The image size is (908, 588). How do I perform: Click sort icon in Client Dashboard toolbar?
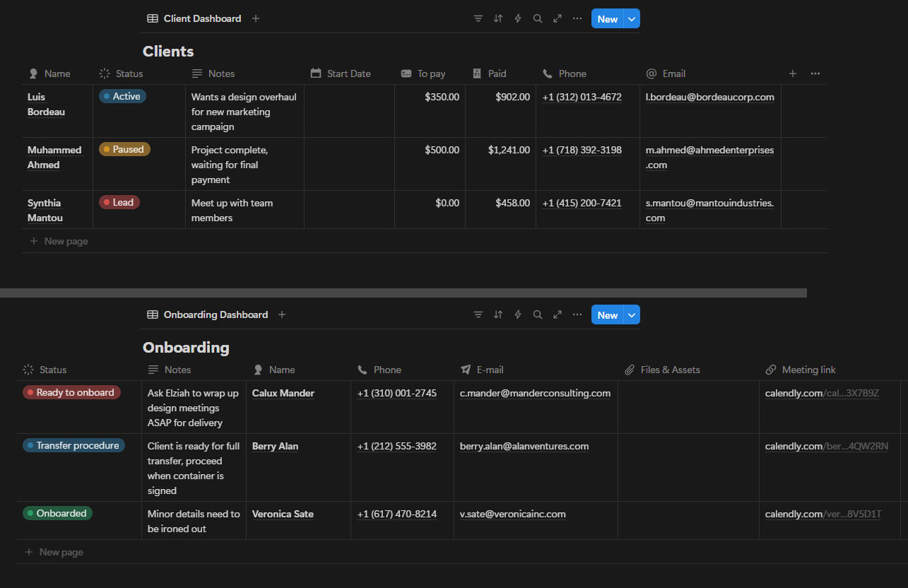tap(498, 19)
